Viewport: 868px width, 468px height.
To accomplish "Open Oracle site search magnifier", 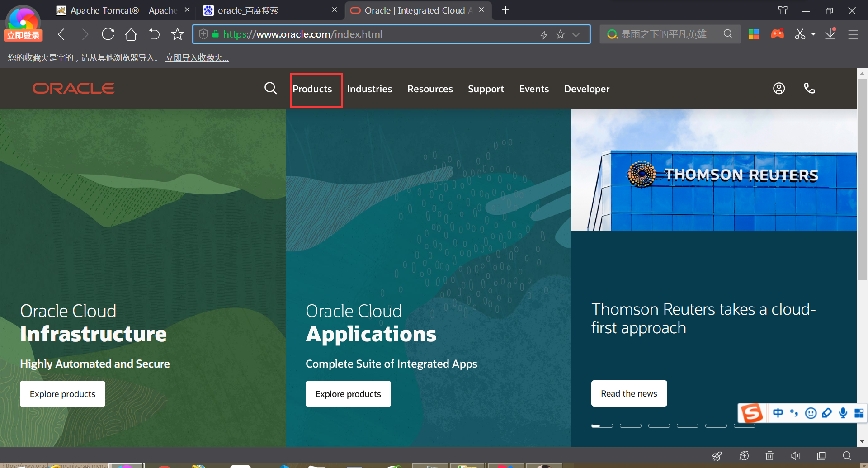I will click(270, 88).
